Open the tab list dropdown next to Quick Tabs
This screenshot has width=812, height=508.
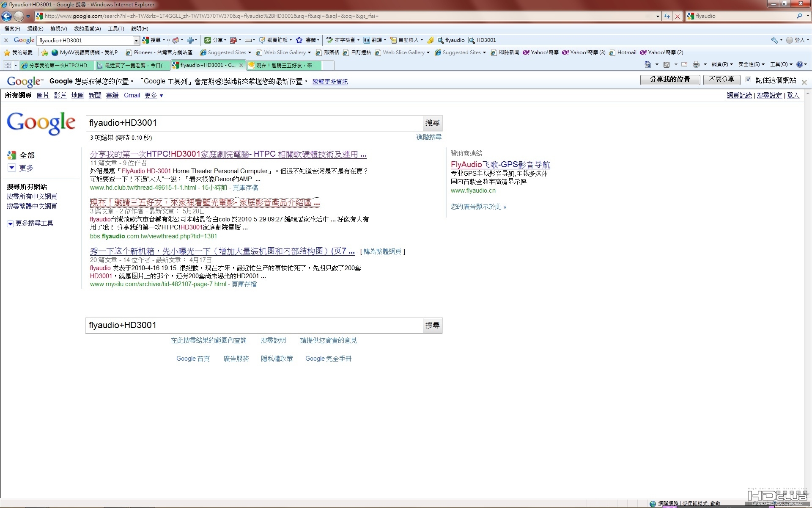(x=16, y=65)
